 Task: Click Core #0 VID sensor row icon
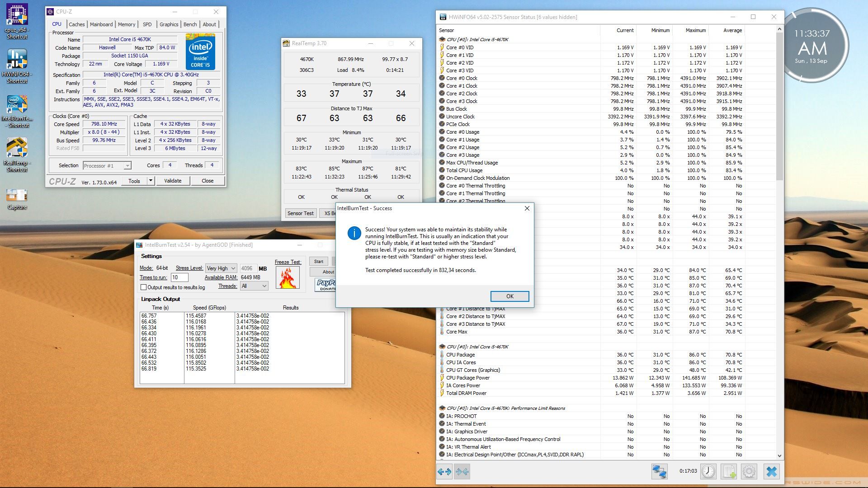442,47
